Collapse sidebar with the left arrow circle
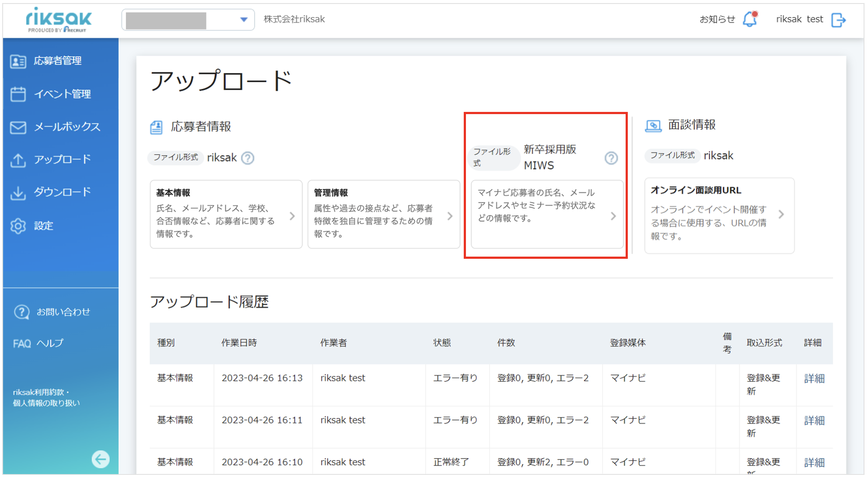The height and width of the screenshot is (480, 868). pos(101,459)
